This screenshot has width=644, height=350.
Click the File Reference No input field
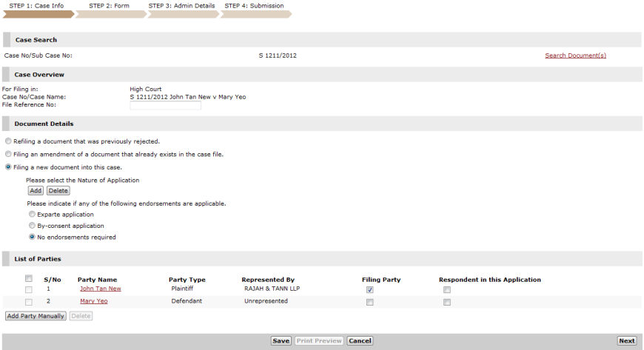click(165, 105)
